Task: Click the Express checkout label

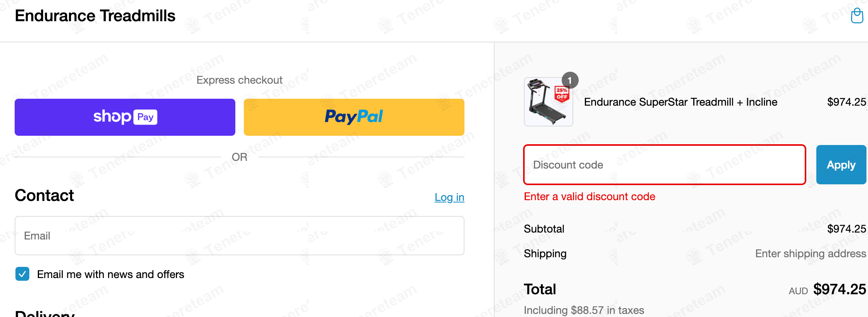Action: (x=239, y=80)
